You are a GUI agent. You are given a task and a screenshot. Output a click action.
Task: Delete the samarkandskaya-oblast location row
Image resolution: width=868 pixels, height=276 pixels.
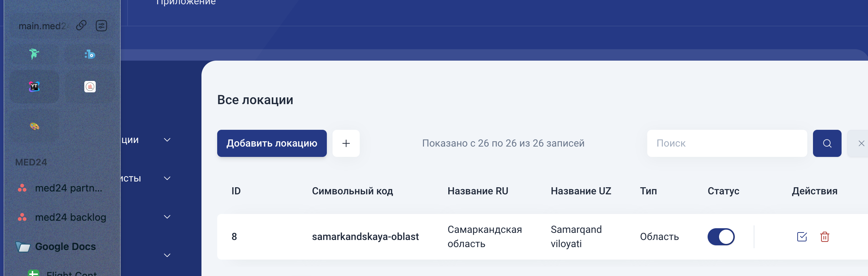(x=825, y=237)
